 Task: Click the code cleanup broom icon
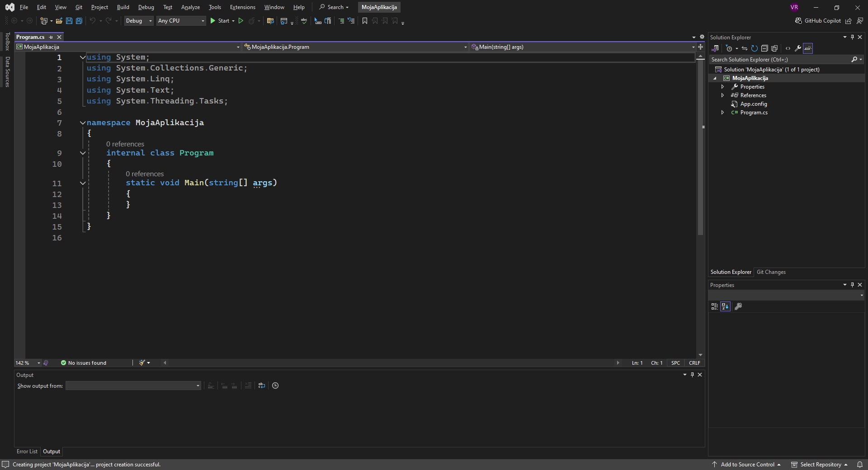click(x=142, y=363)
